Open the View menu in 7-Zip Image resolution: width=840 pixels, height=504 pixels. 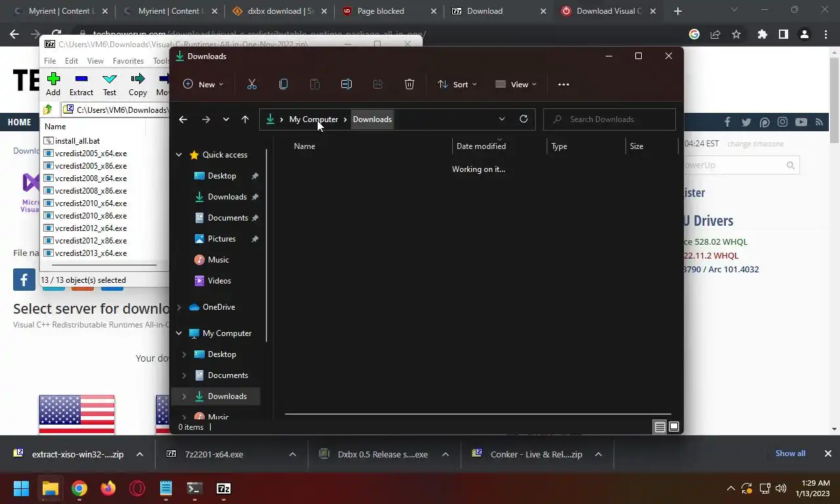[95, 60]
